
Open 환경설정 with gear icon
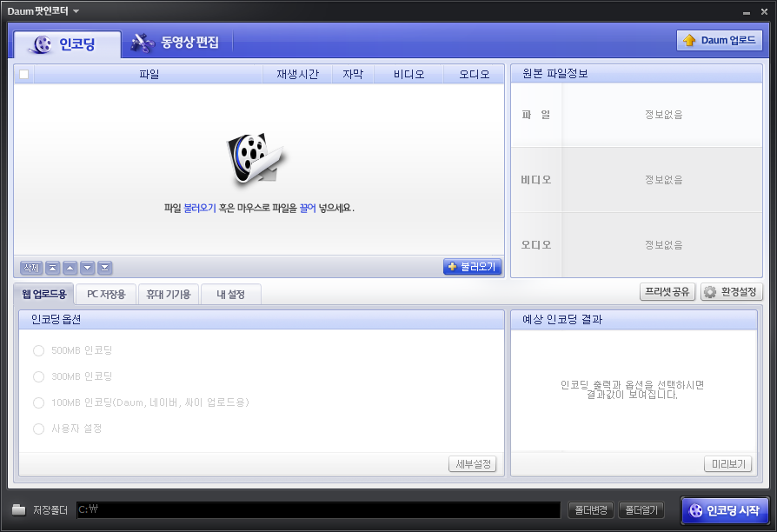732,292
